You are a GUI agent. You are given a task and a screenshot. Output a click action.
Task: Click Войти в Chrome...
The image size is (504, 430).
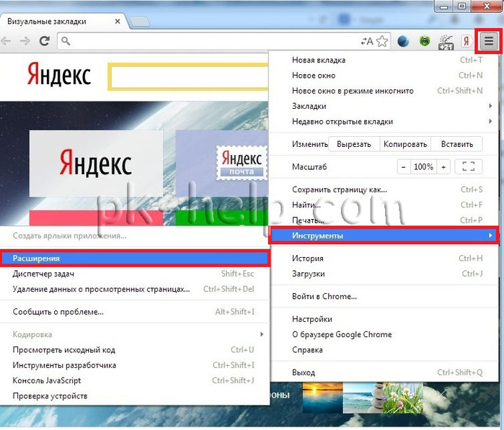[384, 297]
